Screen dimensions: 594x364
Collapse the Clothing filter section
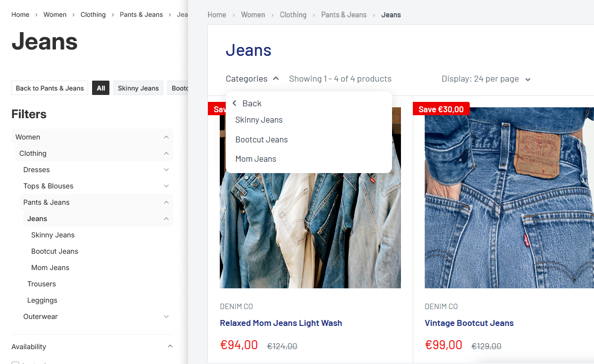pyautogui.click(x=166, y=153)
